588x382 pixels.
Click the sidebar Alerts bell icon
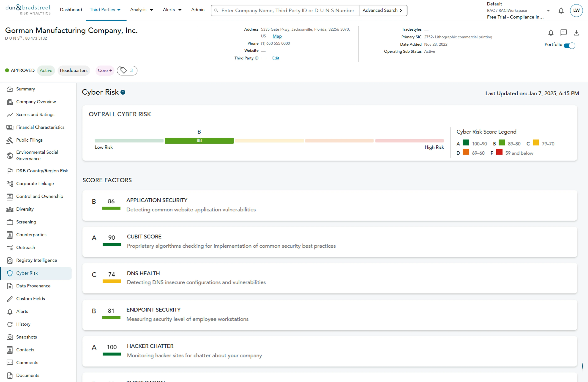10,312
